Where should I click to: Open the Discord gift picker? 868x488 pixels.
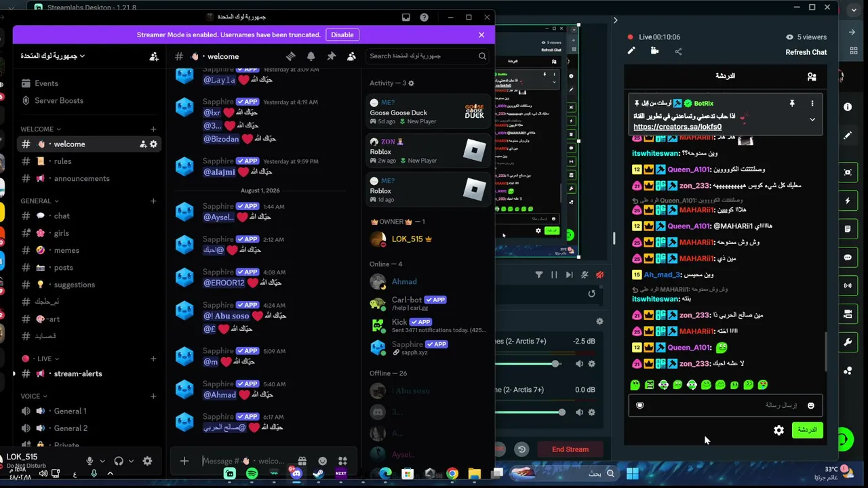[302, 461]
